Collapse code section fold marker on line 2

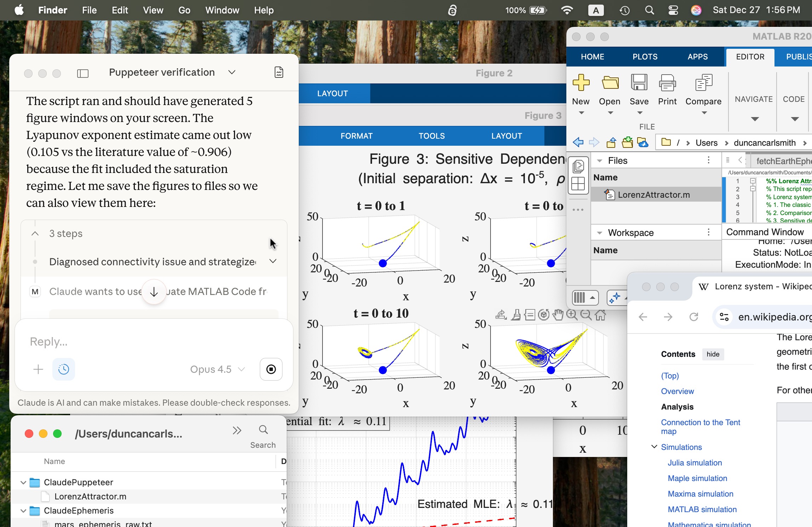click(753, 189)
